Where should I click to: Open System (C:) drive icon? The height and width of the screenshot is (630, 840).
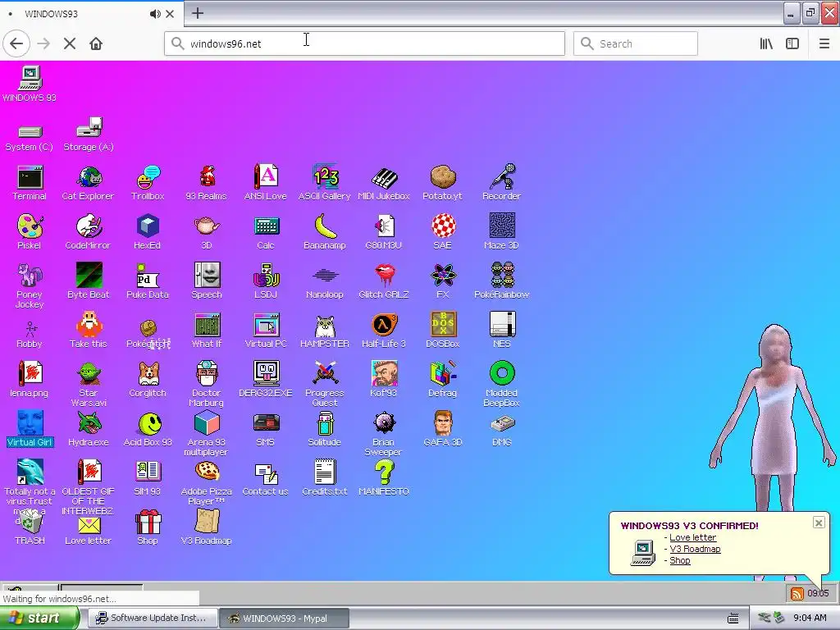tap(30, 138)
